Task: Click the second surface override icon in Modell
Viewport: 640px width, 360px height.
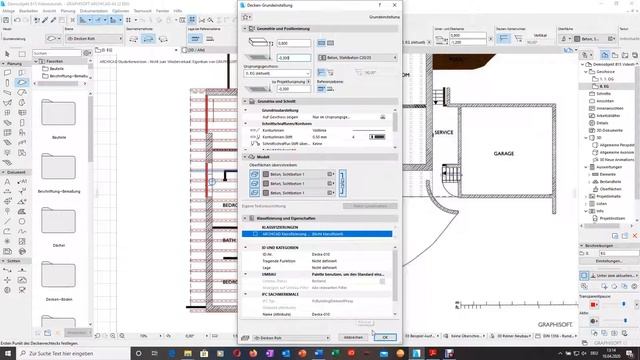Action: point(254,184)
